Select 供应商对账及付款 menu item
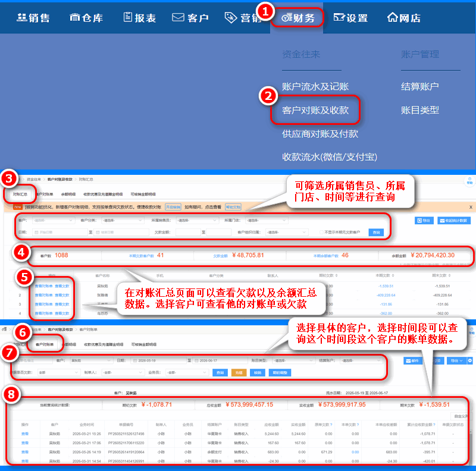Viewport: 476px width, 471px height. pyautogui.click(x=320, y=134)
